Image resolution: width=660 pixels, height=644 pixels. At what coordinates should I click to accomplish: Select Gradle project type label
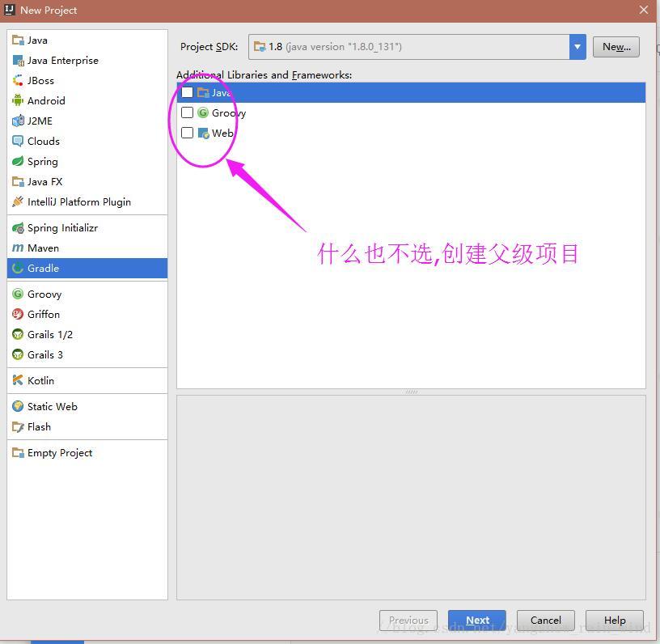(x=43, y=268)
